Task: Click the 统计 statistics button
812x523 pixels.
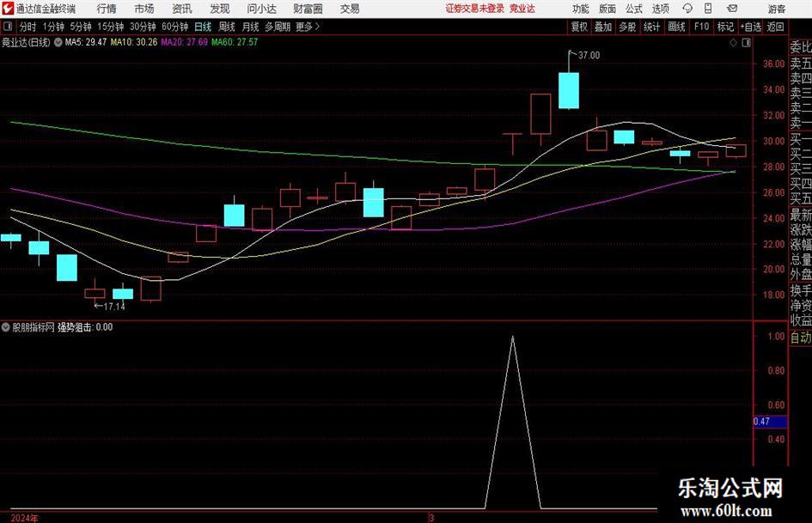Action: (x=651, y=27)
